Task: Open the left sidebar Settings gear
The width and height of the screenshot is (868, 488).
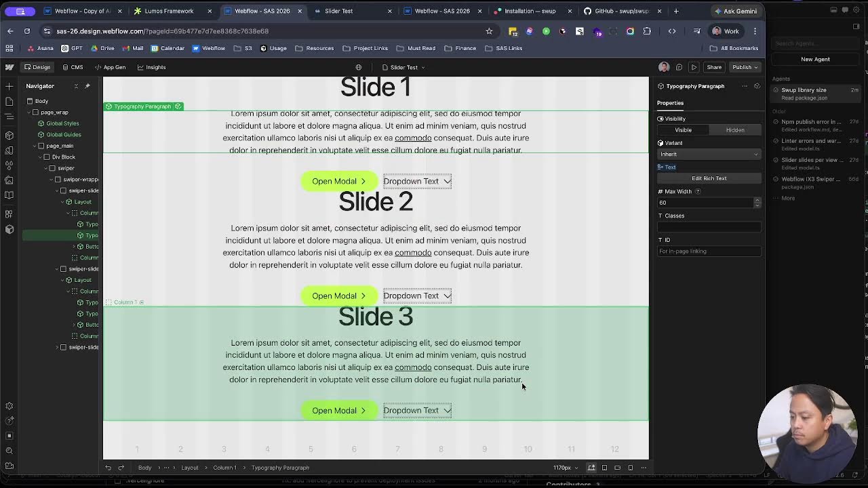Action: click(x=9, y=406)
